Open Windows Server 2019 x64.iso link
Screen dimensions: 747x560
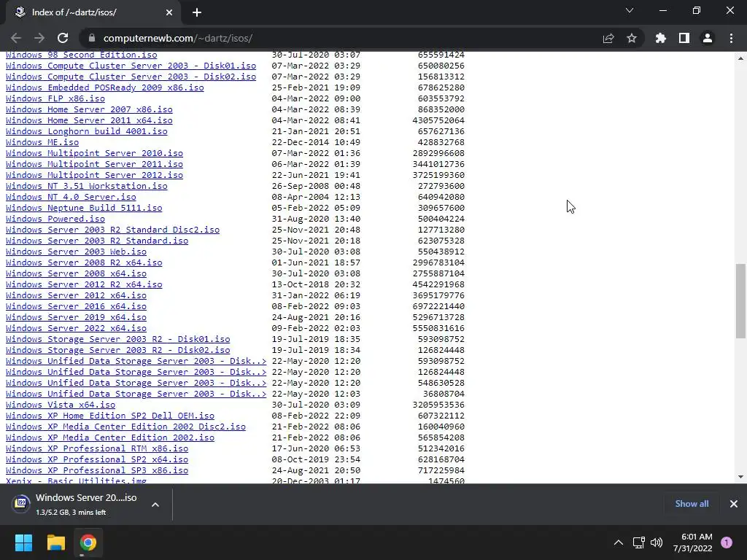click(x=76, y=317)
